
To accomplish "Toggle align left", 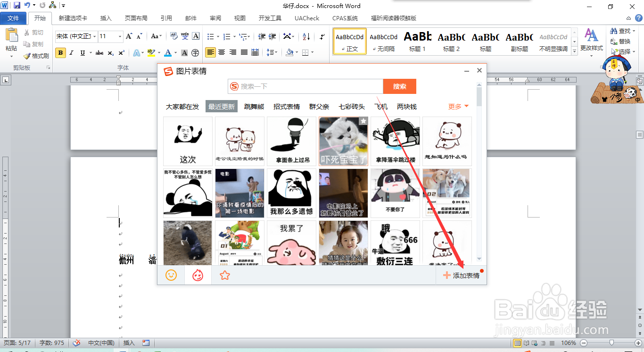I will point(210,52).
